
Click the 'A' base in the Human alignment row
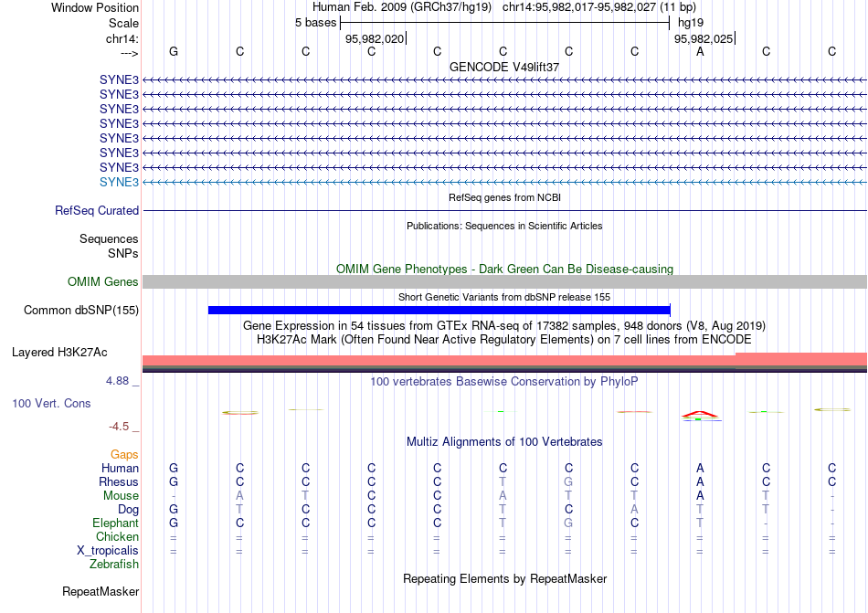pos(700,468)
